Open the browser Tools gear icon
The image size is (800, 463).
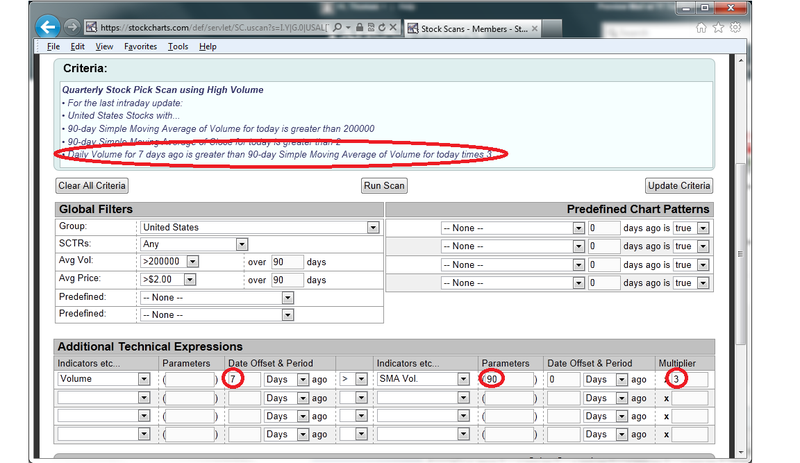pyautogui.click(x=735, y=28)
